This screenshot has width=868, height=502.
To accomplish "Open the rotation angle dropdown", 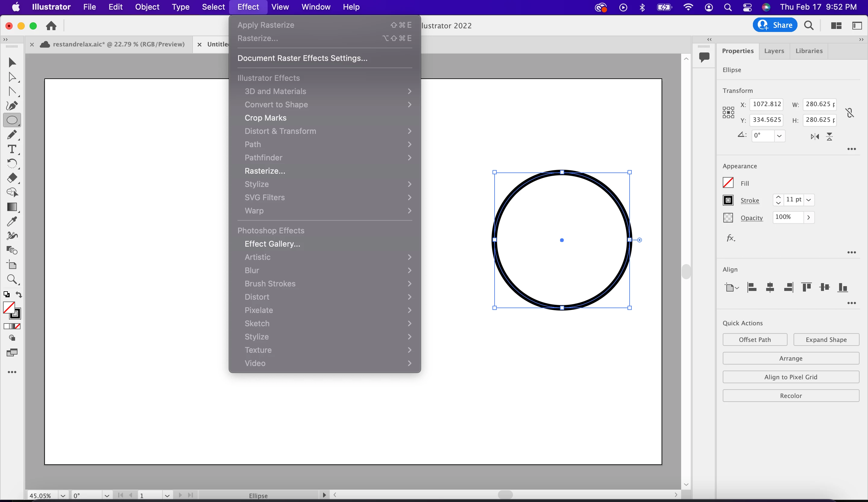I will pos(779,136).
